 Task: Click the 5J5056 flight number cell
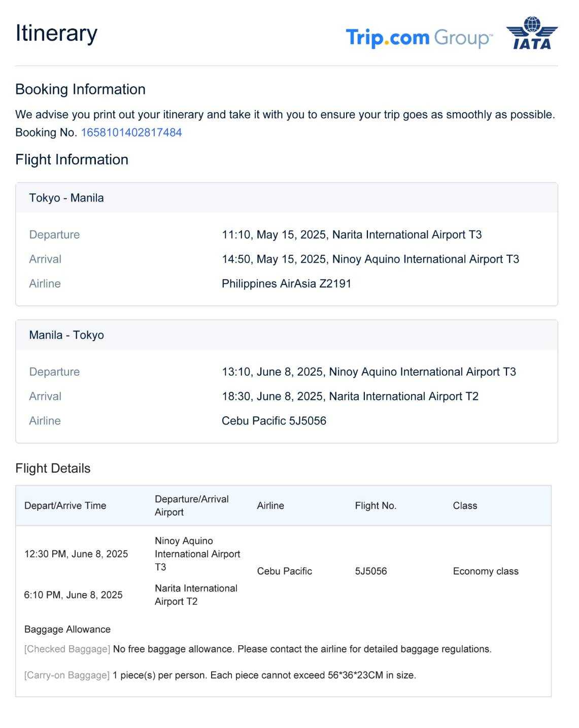(x=371, y=571)
